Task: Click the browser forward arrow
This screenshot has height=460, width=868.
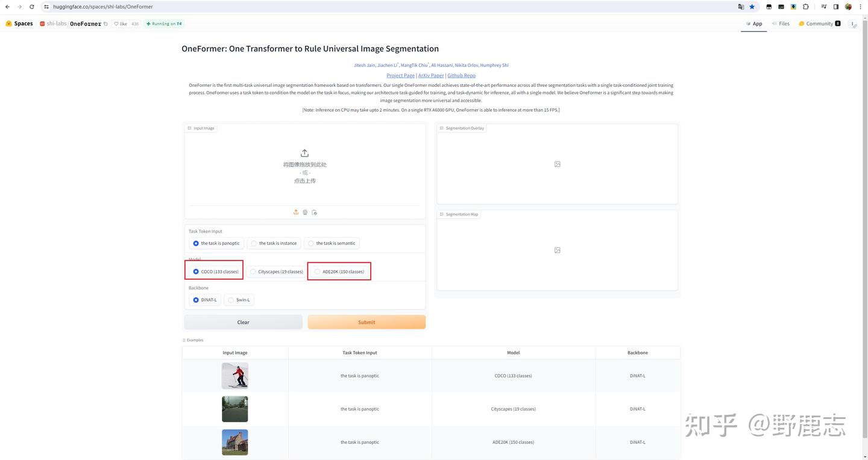Action: (19, 7)
